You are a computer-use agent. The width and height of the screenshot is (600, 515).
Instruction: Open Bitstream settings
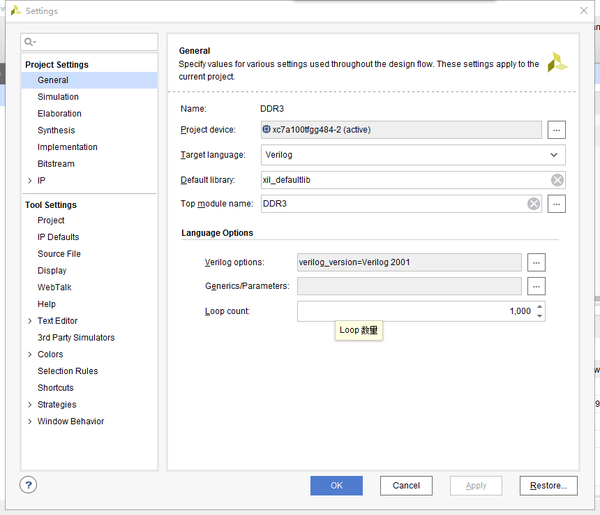click(x=56, y=164)
